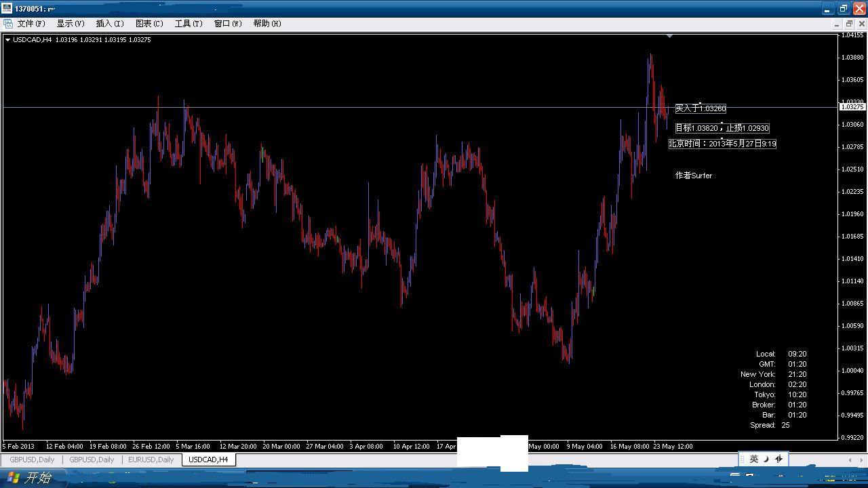Open the 窗口(W) window menu
The image size is (868, 488).
coord(227,24)
